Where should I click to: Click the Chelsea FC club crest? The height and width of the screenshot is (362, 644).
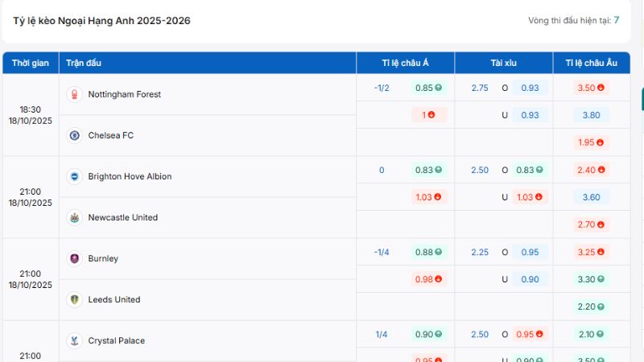75,135
